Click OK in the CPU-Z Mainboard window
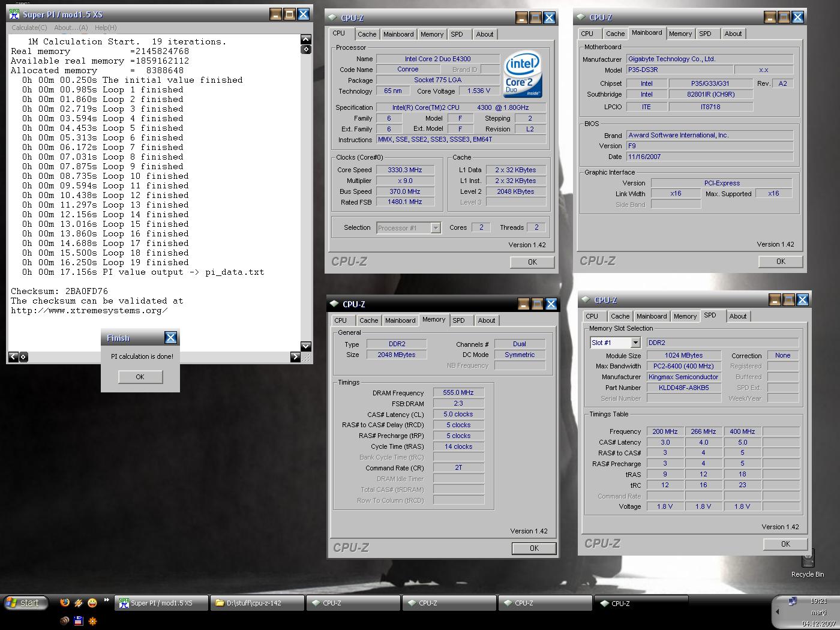Viewport: 840px width, 630px height. pyautogui.click(x=781, y=262)
